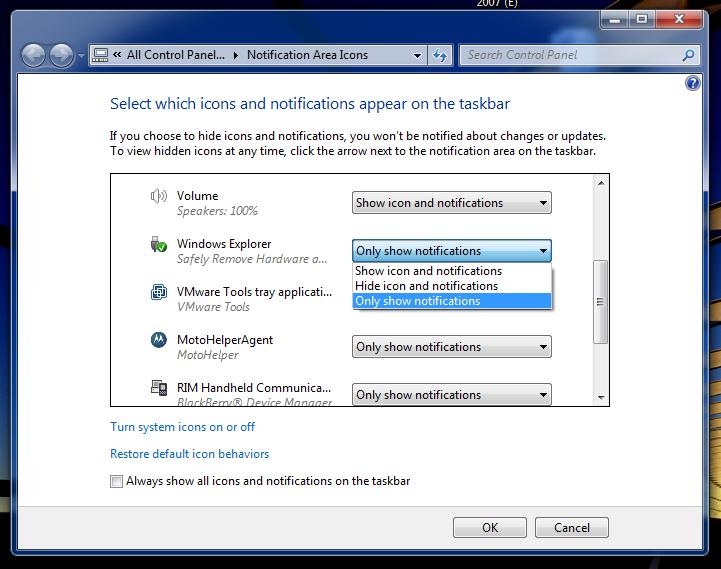Open the RIM Handheld behavior dropdown

pos(452,395)
